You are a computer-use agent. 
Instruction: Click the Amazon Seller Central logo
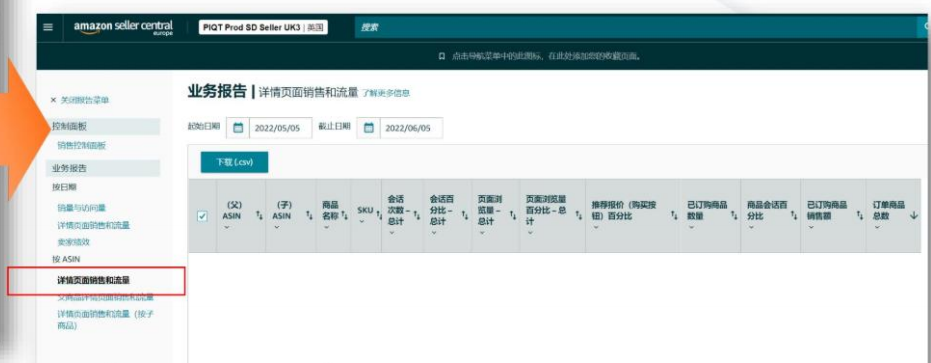tap(124, 28)
